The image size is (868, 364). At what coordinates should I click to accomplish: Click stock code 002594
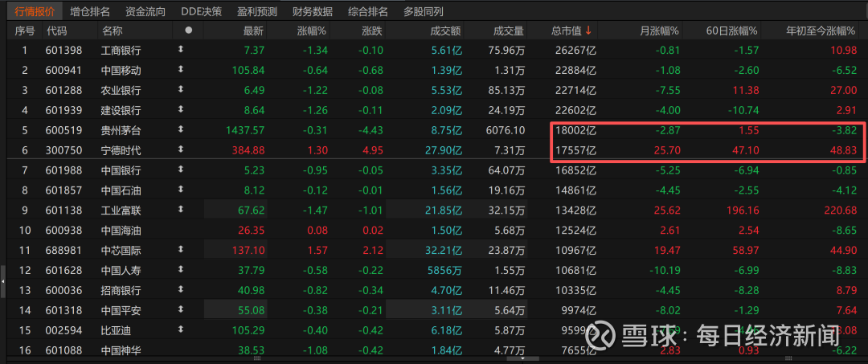[x=63, y=330]
